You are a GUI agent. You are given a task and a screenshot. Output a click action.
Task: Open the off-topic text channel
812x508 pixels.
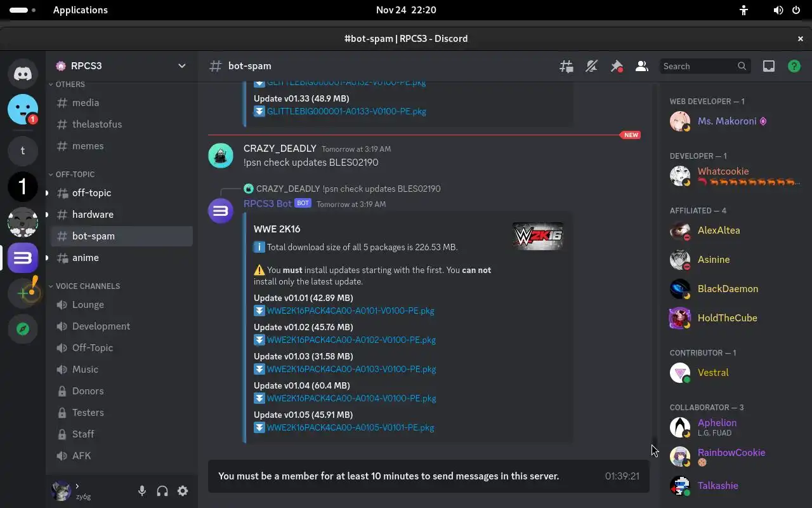pyautogui.click(x=121, y=193)
